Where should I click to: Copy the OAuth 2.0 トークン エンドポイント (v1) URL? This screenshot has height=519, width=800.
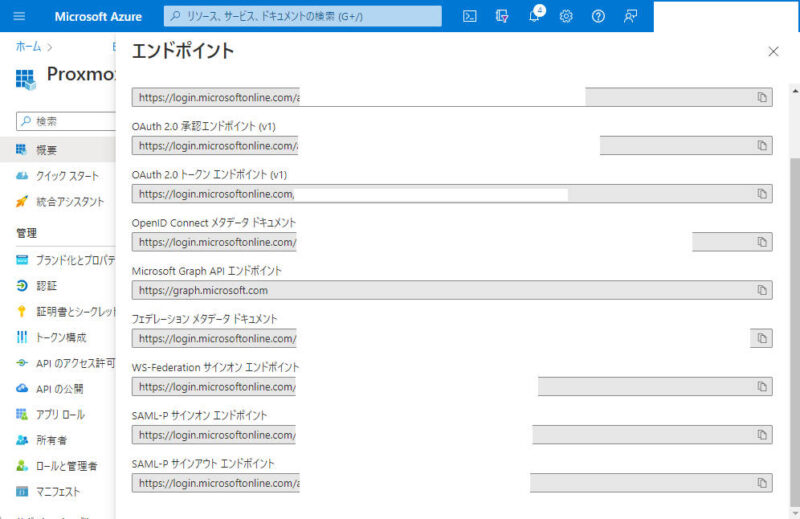point(762,194)
